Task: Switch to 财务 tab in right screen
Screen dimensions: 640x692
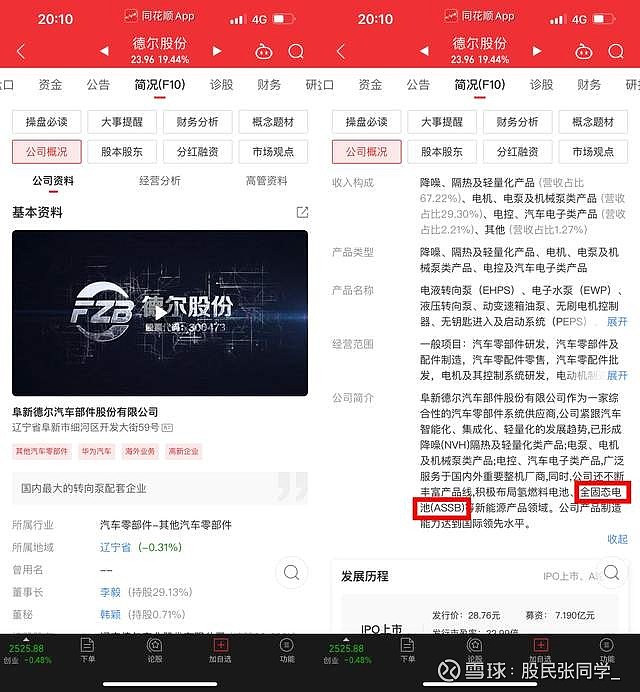Action: pyautogui.click(x=589, y=85)
